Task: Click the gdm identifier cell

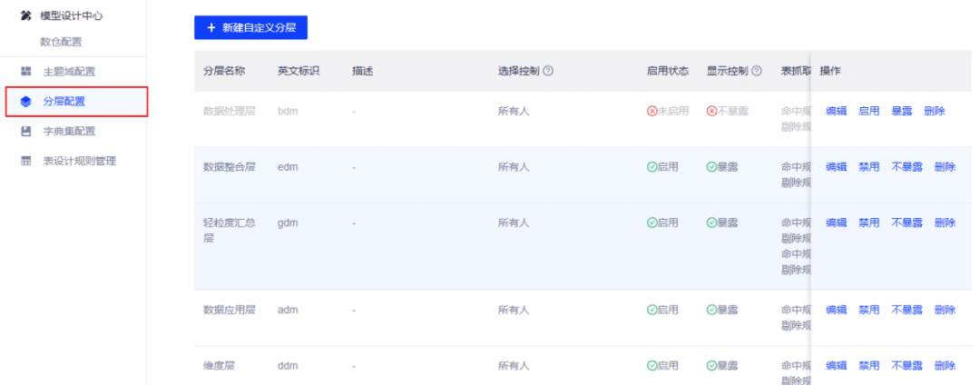Action: (x=287, y=222)
